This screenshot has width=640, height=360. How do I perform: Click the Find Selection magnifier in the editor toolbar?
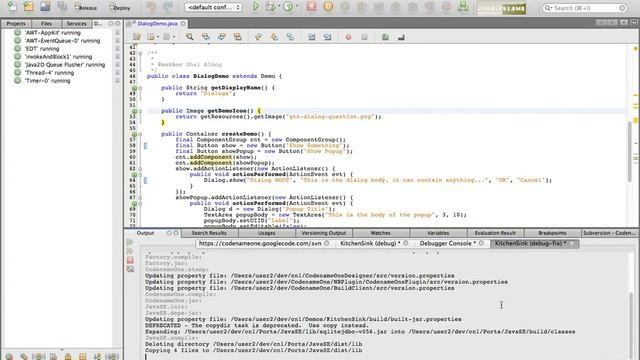pos(189,37)
